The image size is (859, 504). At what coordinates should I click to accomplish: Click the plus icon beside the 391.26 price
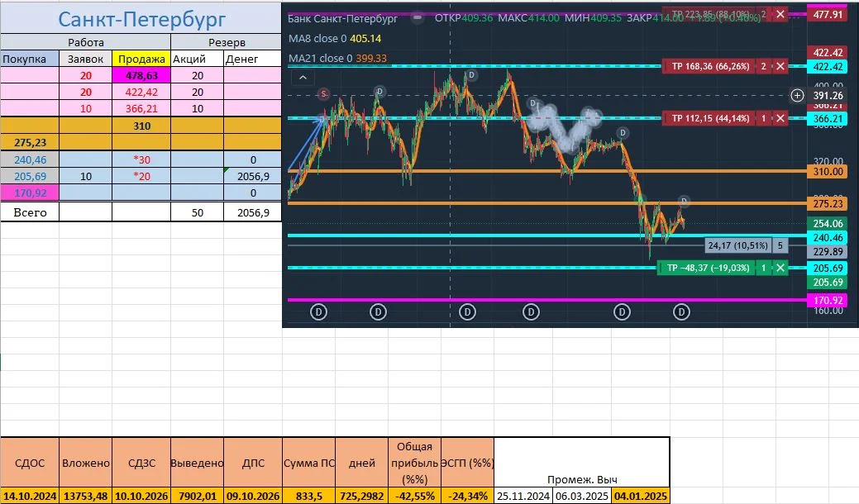(x=797, y=96)
